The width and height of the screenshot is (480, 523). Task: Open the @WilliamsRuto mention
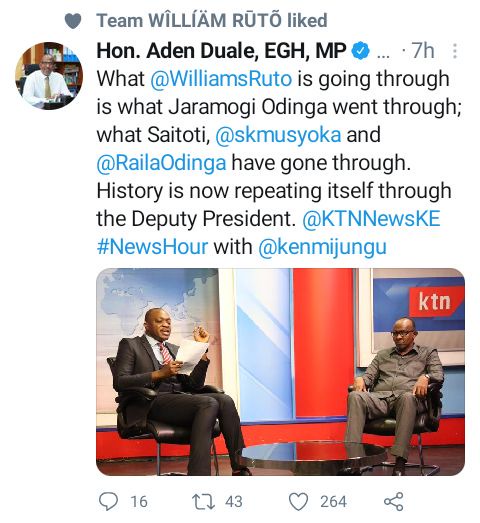tap(221, 79)
